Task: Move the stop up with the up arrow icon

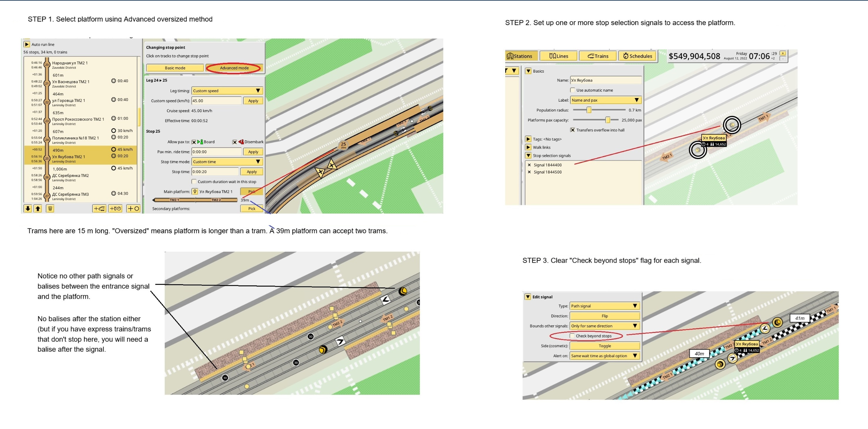Action: [x=38, y=208]
